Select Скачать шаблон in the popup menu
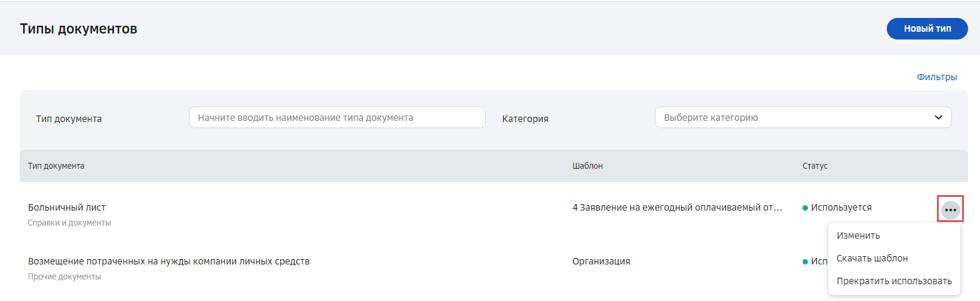This screenshot has width=980, height=301. pyautogui.click(x=872, y=259)
